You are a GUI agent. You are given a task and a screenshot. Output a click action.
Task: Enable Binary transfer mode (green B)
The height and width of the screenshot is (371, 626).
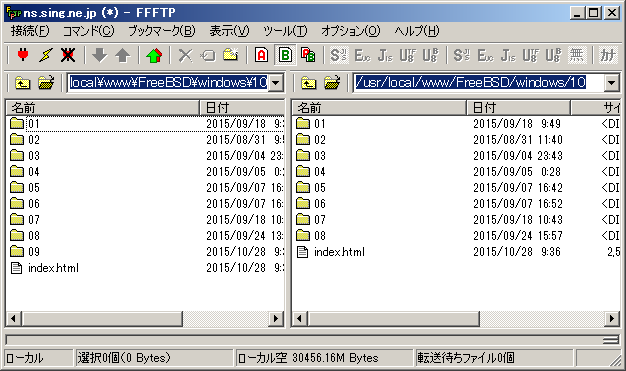tap(285, 55)
